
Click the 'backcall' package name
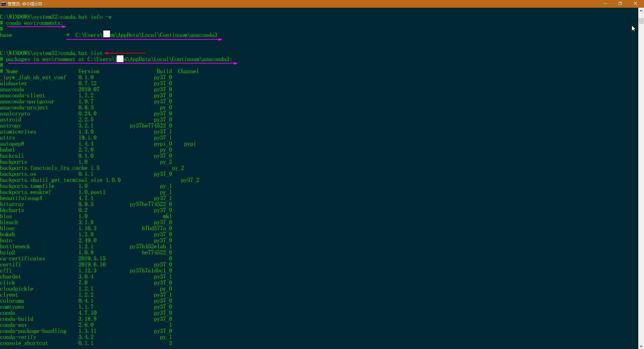point(12,156)
